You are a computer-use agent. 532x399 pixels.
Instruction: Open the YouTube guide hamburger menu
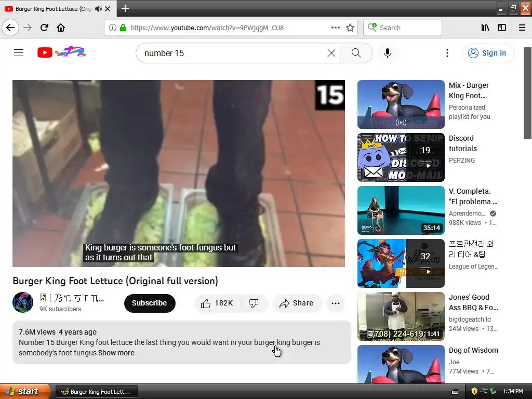click(x=19, y=52)
